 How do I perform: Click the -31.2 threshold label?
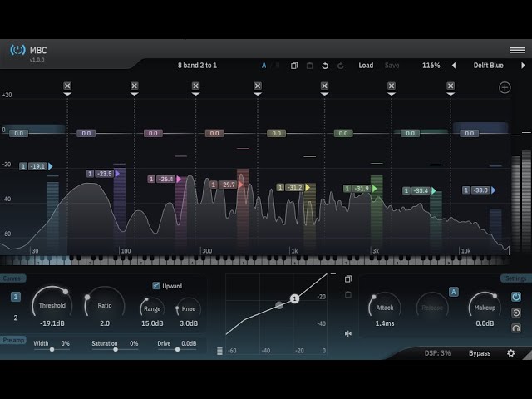pyautogui.click(x=294, y=187)
